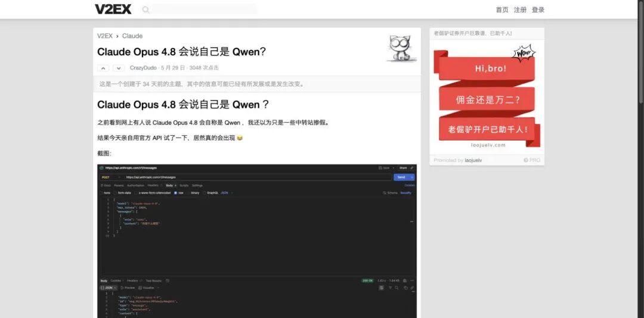Click the search magnifier icon

pyautogui.click(x=145, y=10)
